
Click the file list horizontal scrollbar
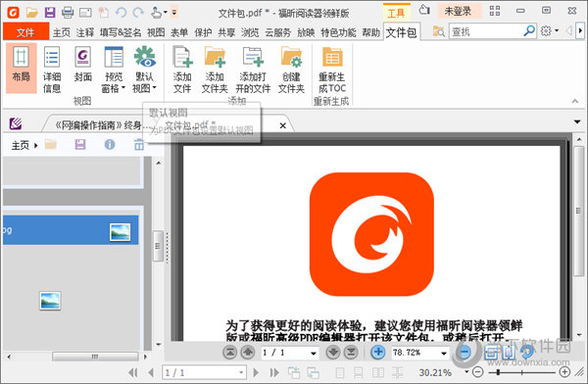pyautogui.click(x=95, y=357)
